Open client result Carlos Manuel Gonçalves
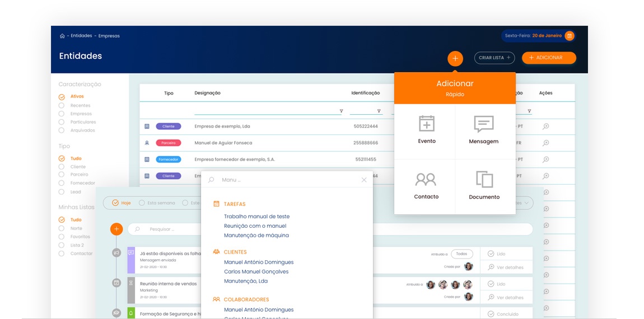Image resolution: width=644 pixels, height=319 pixels. [256, 271]
